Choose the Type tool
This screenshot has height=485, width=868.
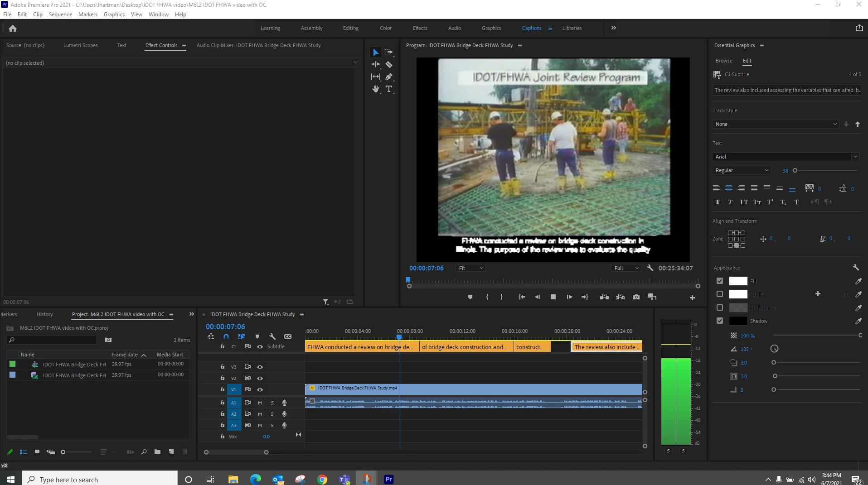point(389,89)
